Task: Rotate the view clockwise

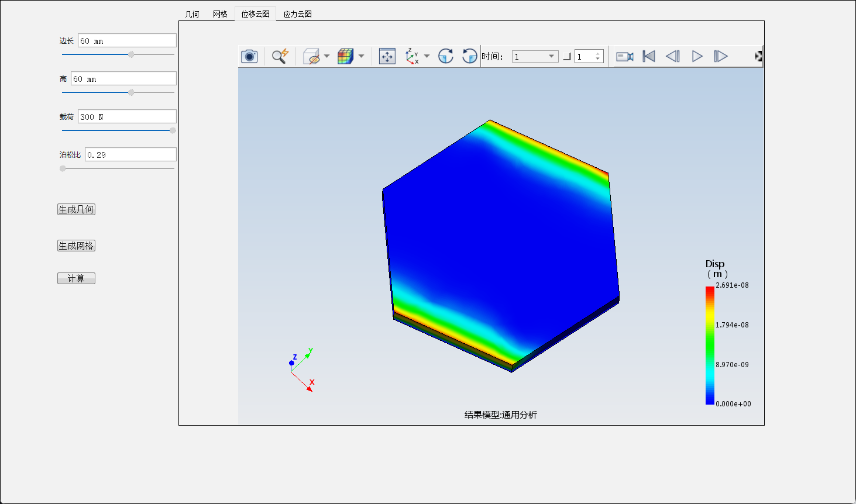Action: point(446,56)
